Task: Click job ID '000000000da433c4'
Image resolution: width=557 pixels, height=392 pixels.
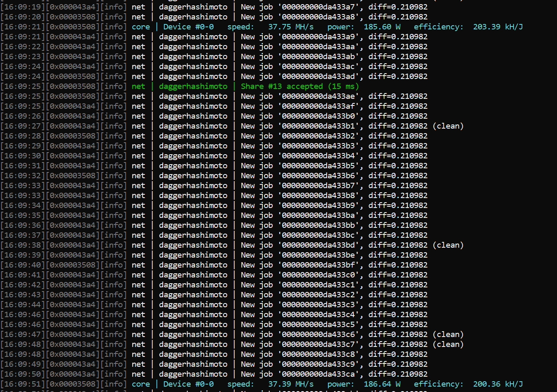Action: (318, 315)
